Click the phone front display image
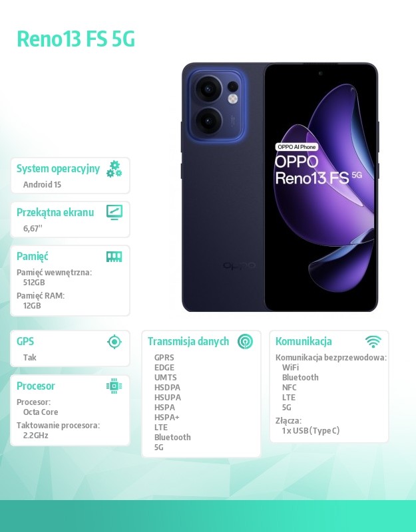416x532 pixels. 321,187
